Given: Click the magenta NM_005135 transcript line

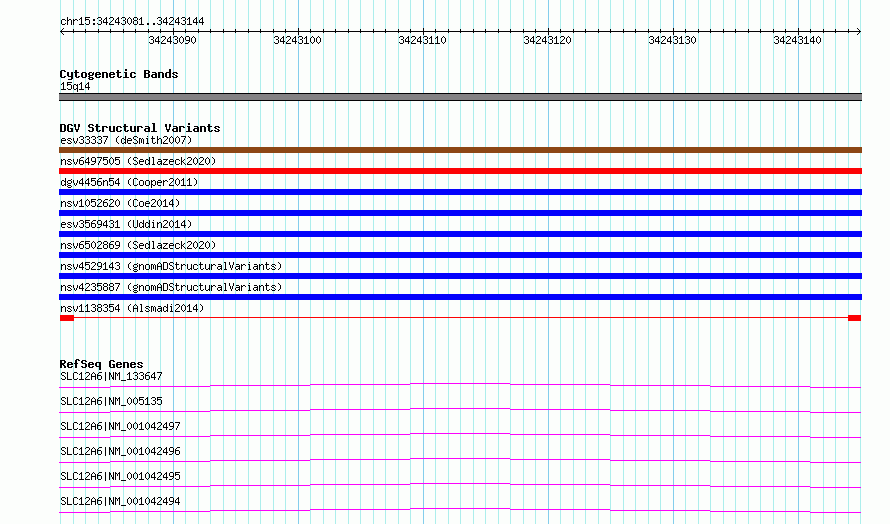Looking at the screenshot, I should (x=460, y=410).
